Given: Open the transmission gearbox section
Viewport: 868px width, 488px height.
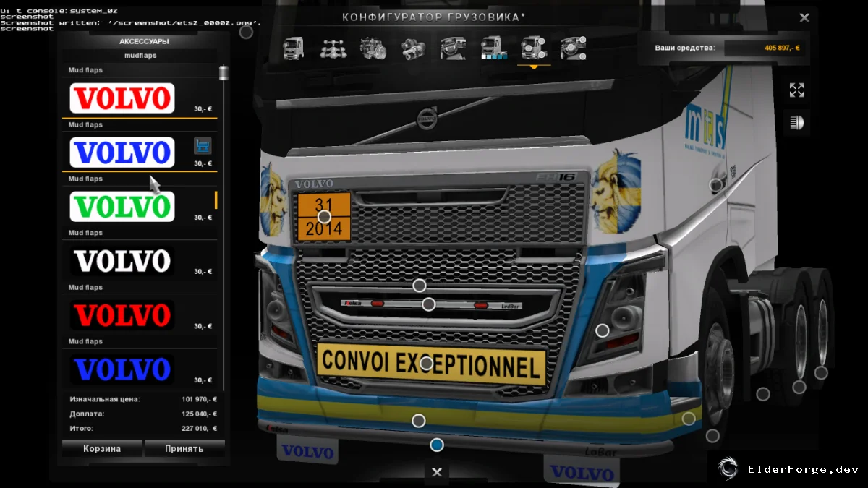Looking at the screenshot, I should pos(413,48).
